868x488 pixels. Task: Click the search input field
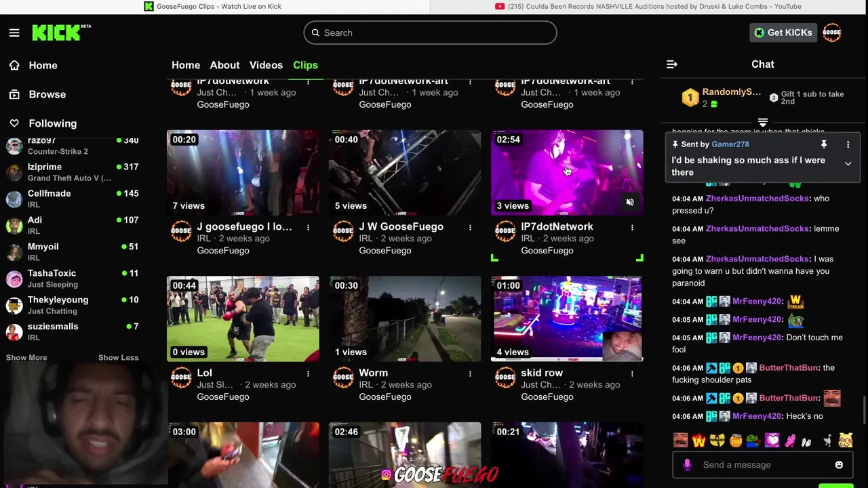pyautogui.click(x=430, y=33)
